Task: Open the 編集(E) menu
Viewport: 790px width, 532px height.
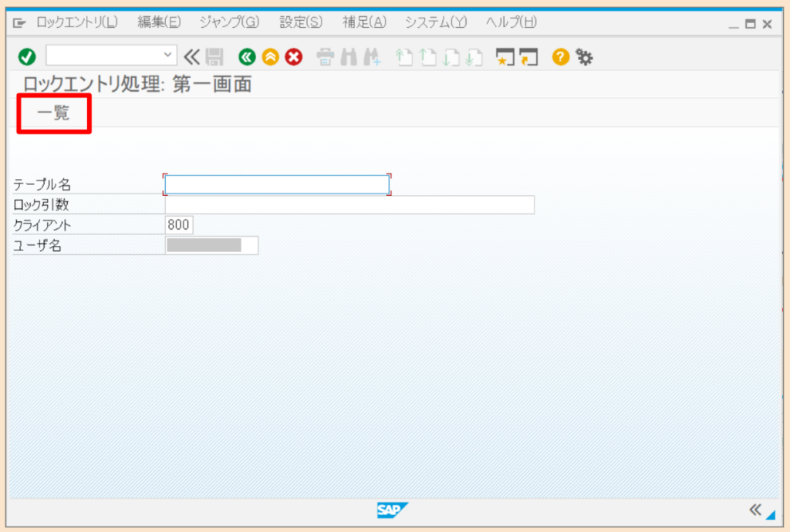Action: (159, 22)
